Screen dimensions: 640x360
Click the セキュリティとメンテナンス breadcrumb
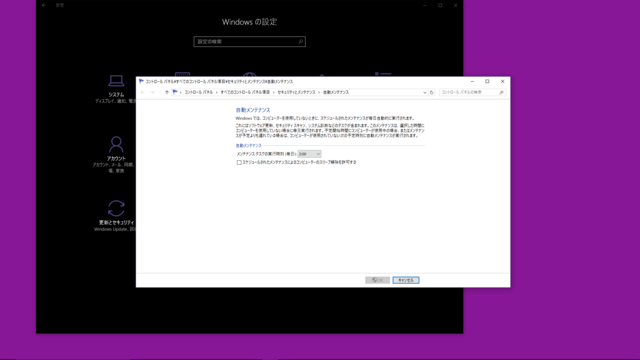click(296, 93)
